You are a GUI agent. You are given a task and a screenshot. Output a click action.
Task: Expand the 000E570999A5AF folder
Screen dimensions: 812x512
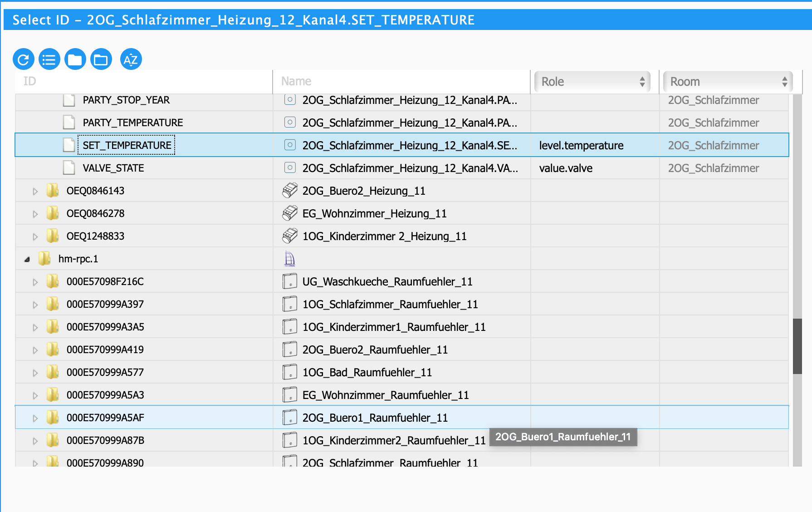(35, 418)
